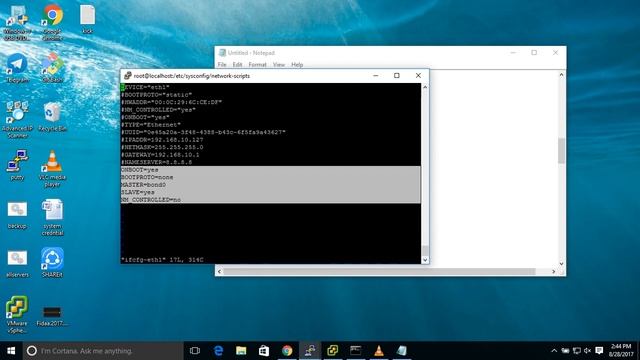Image resolution: width=640 pixels, height=360 pixels.
Task: Switch to Chrome in the taskbar
Action: click(x=287, y=351)
